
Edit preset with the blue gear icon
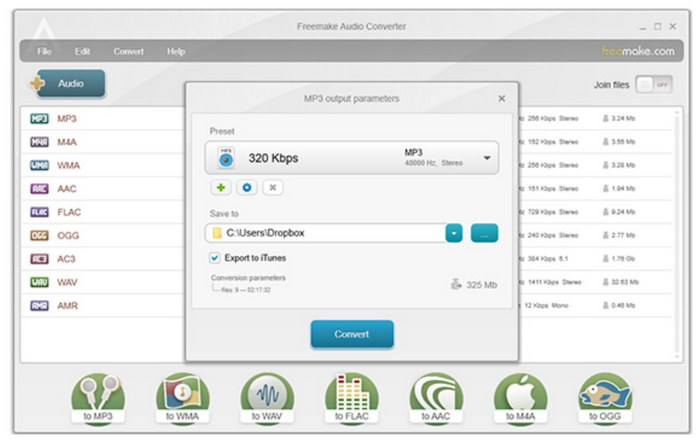(246, 187)
